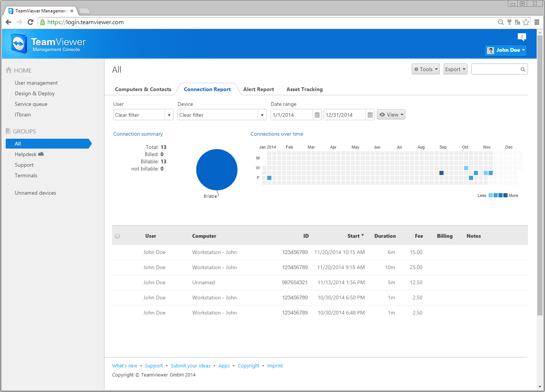Click the User column header
Screen dimensions: 545x392
(x=151, y=236)
